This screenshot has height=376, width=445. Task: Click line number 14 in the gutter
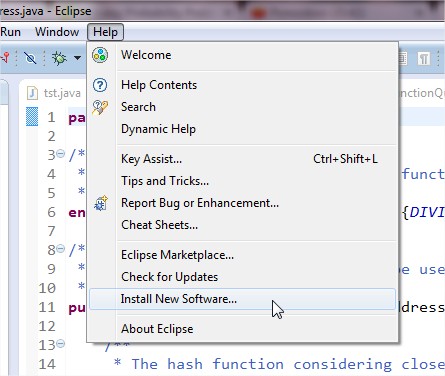click(47, 364)
